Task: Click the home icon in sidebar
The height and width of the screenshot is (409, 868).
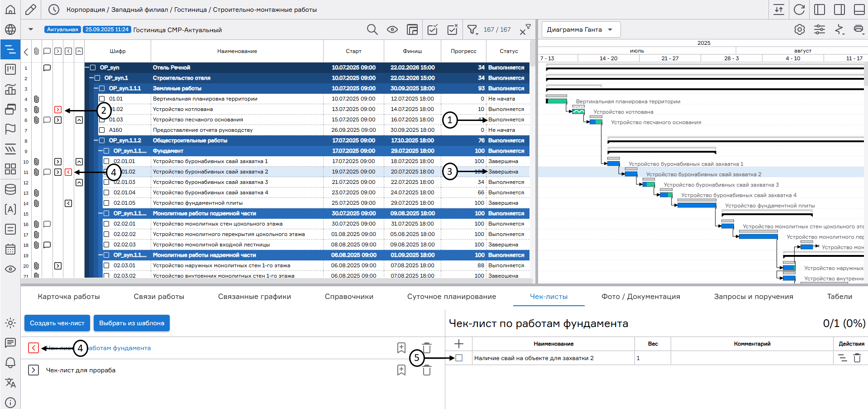Action: pyautogui.click(x=10, y=10)
